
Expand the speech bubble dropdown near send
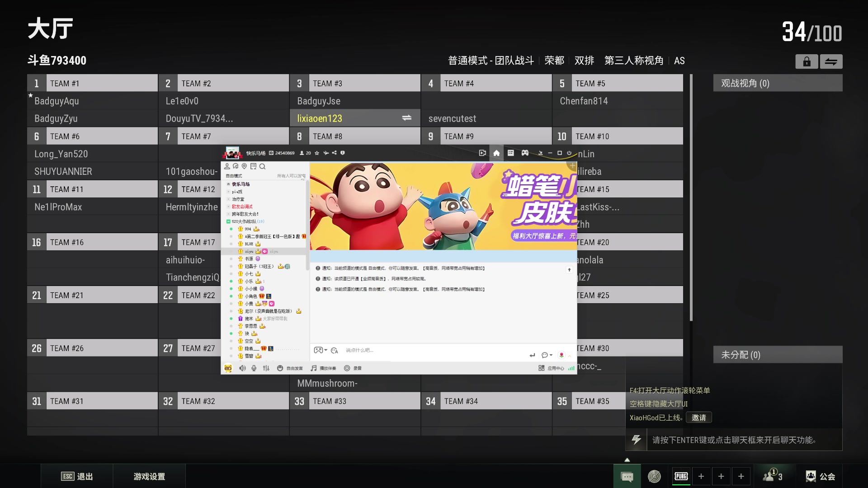coord(547,355)
